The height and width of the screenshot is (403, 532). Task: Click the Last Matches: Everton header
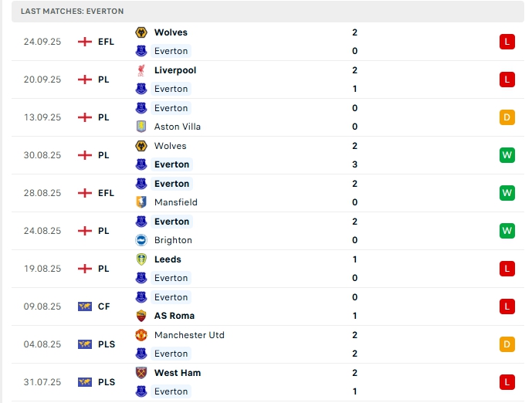pos(73,12)
